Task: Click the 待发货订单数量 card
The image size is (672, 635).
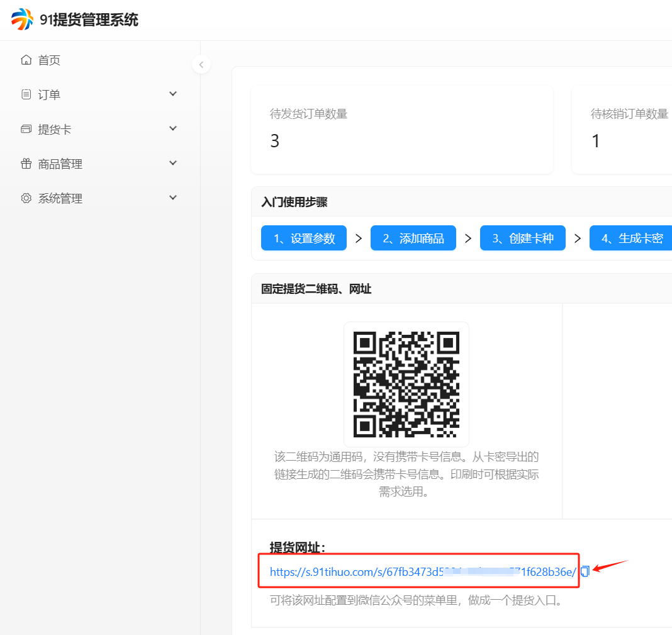Action: (x=402, y=130)
